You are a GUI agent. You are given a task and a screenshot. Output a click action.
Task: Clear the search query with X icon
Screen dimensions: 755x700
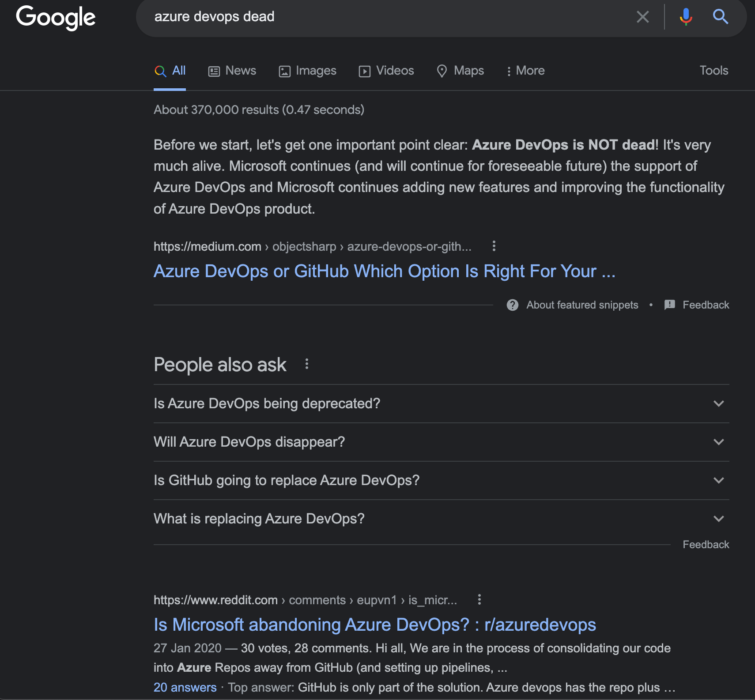pyautogui.click(x=642, y=17)
